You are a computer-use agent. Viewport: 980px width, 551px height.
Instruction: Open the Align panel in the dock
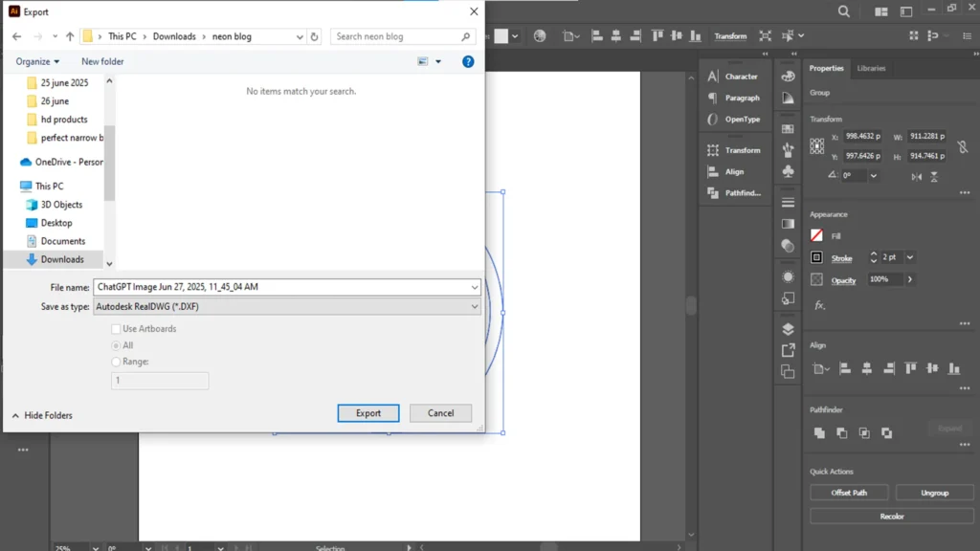[x=725, y=172]
